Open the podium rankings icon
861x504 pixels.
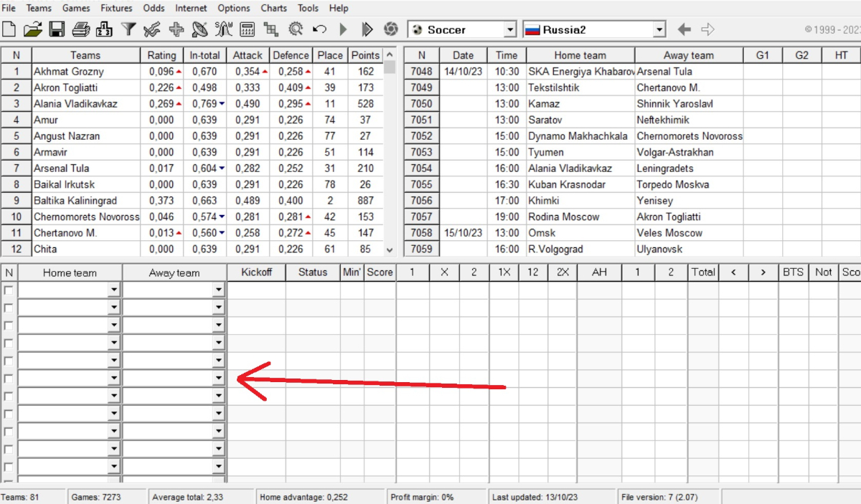[x=104, y=29]
